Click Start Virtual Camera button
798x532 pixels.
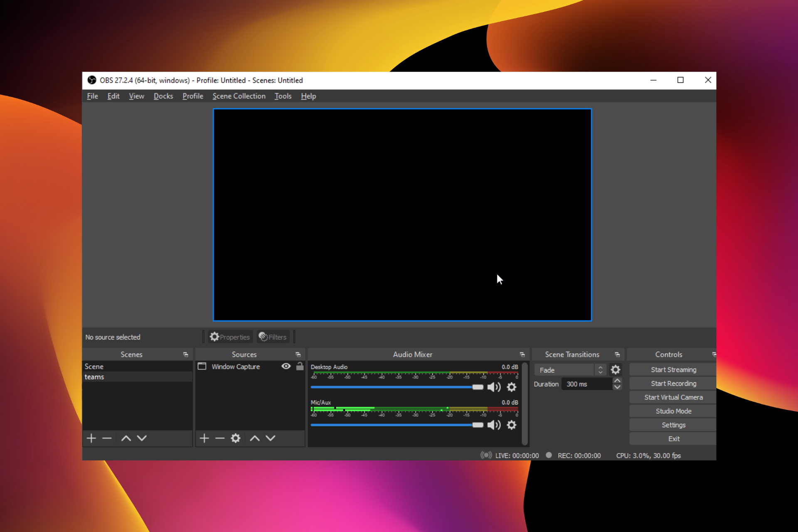[673, 397]
